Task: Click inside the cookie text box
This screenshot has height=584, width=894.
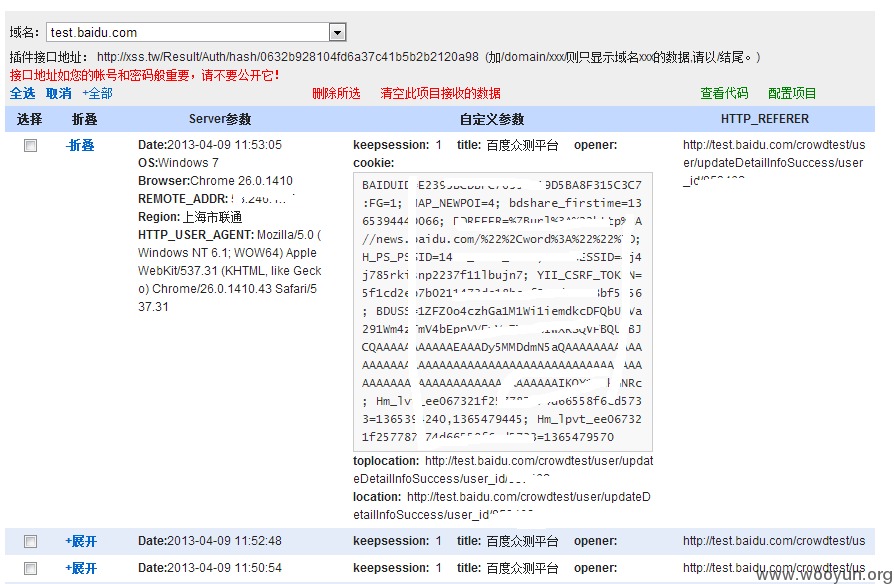Action: (503, 311)
